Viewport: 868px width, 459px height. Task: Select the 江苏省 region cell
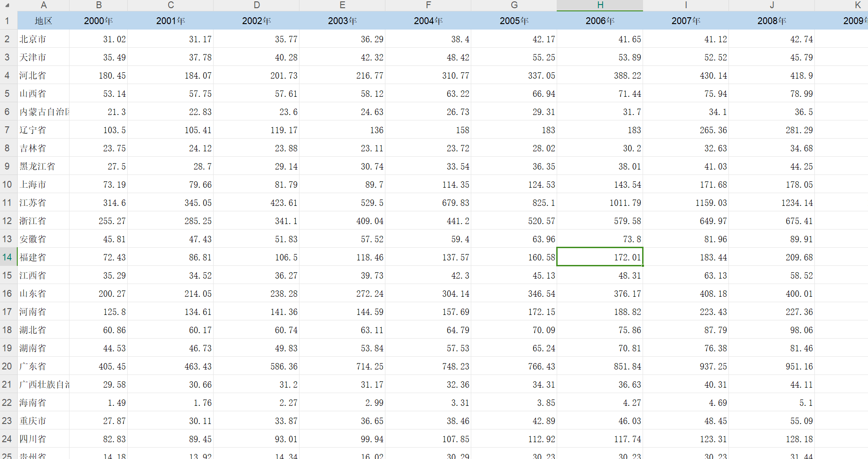tap(44, 203)
